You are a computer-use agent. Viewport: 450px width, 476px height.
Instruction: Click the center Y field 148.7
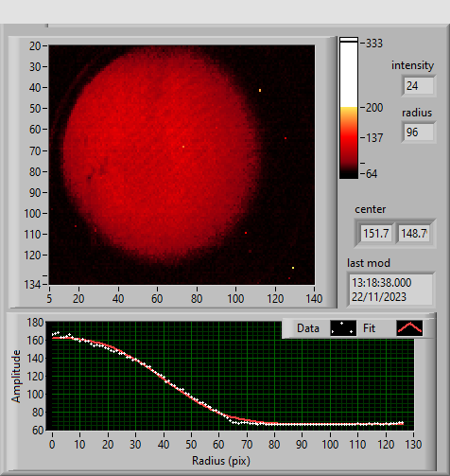(x=413, y=234)
